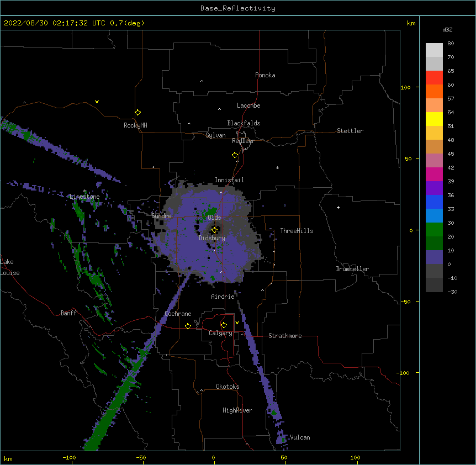Click the Drumheller city label

(352, 269)
